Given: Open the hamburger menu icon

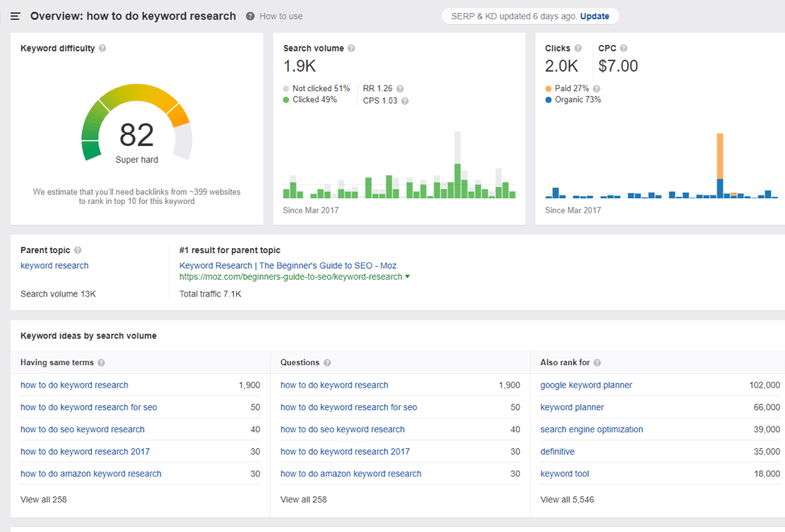Looking at the screenshot, I should pos(15,16).
